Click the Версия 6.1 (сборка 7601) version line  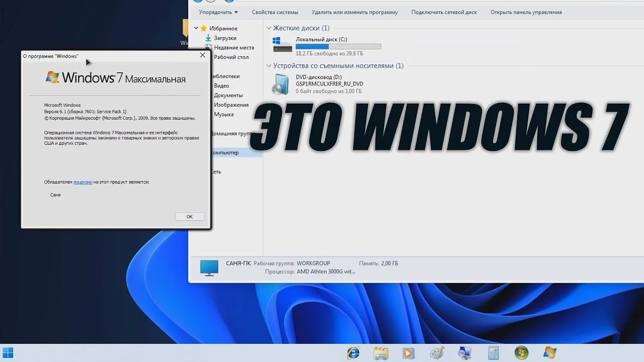point(86,112)
